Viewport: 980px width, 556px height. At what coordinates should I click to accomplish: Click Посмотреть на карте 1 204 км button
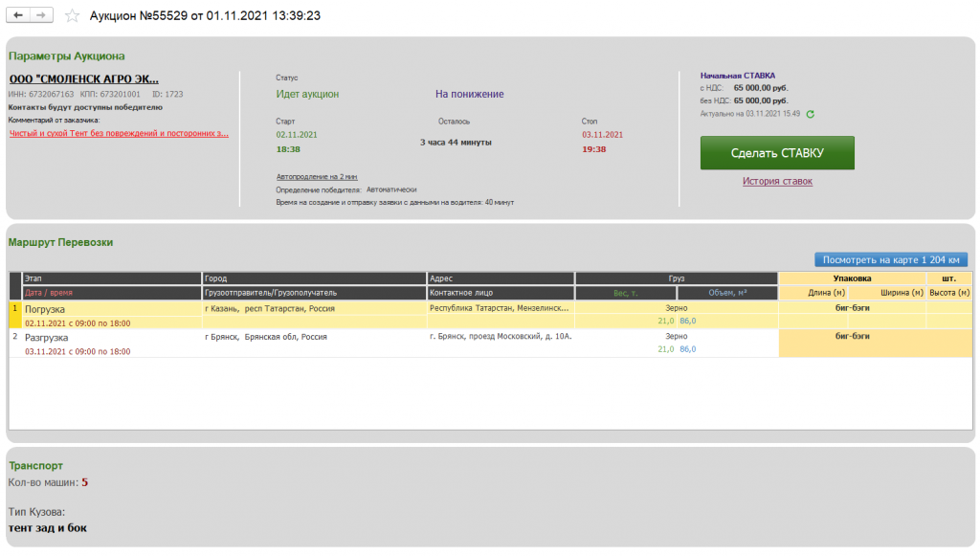tap(891, 260)
